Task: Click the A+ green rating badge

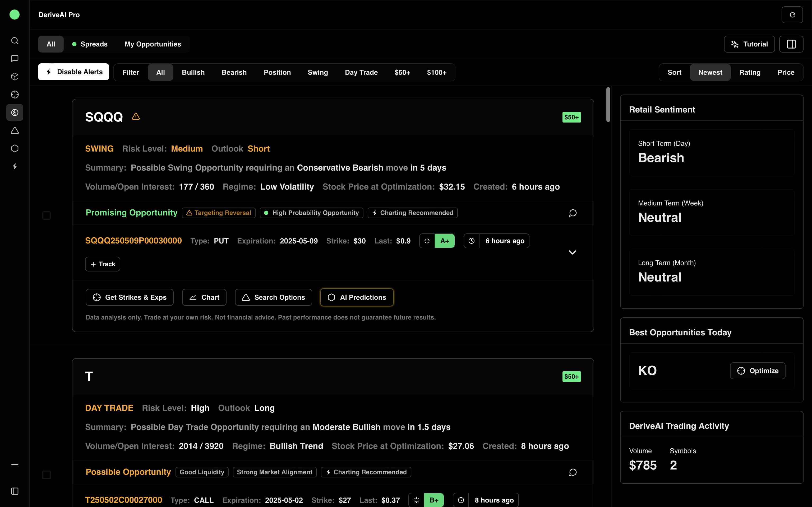Action: (x=444, y=241)
